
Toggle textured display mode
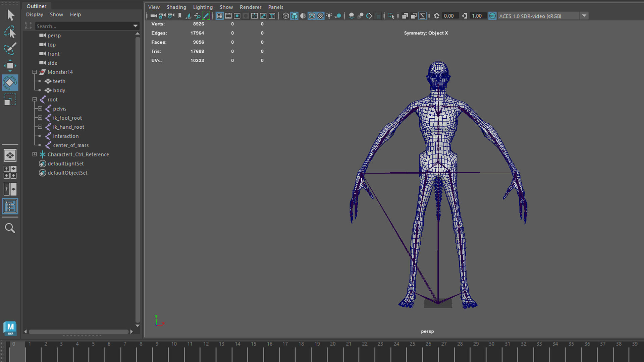point(321,16)
